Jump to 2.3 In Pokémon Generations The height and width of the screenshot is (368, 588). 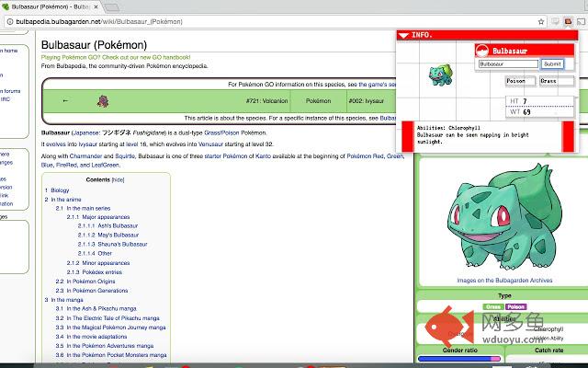(92, 291)
